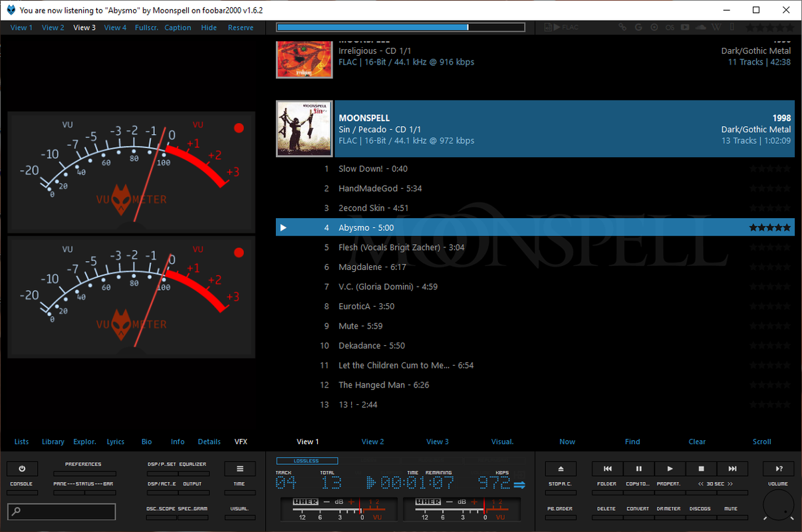Screen dimensions: 802x532
Task: Click the Discogs switch bar
Action: [701, 517]
